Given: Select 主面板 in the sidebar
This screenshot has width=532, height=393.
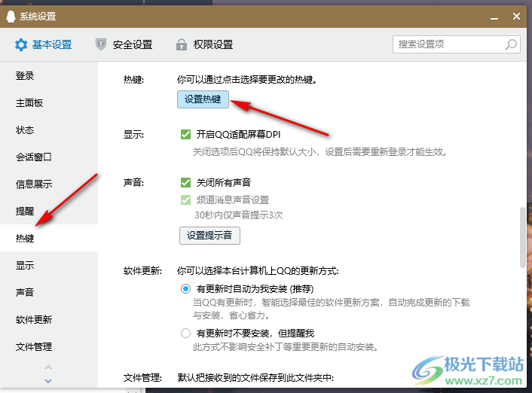Looking at the screenshot, I should point(49,102).
